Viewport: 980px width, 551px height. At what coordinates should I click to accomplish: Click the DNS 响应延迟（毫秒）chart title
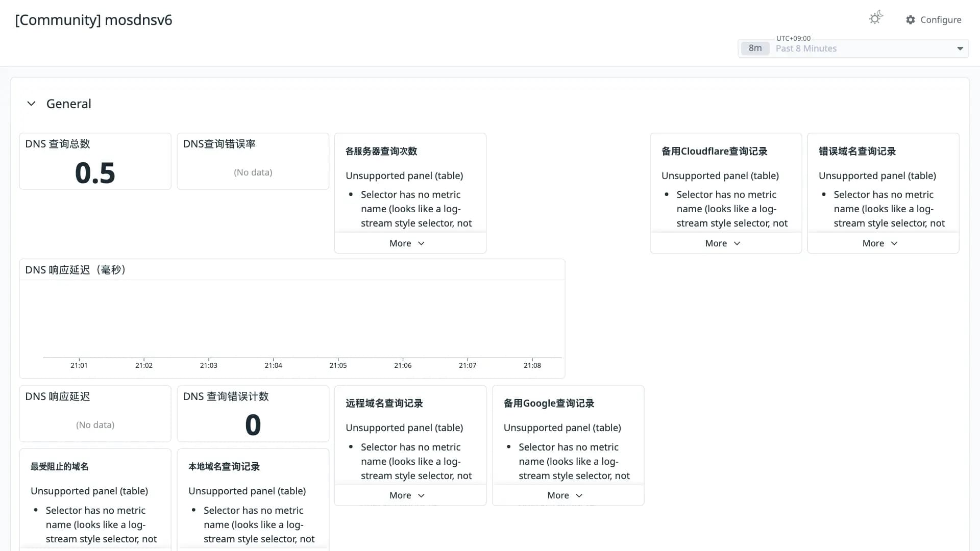[x=76, y=270]
